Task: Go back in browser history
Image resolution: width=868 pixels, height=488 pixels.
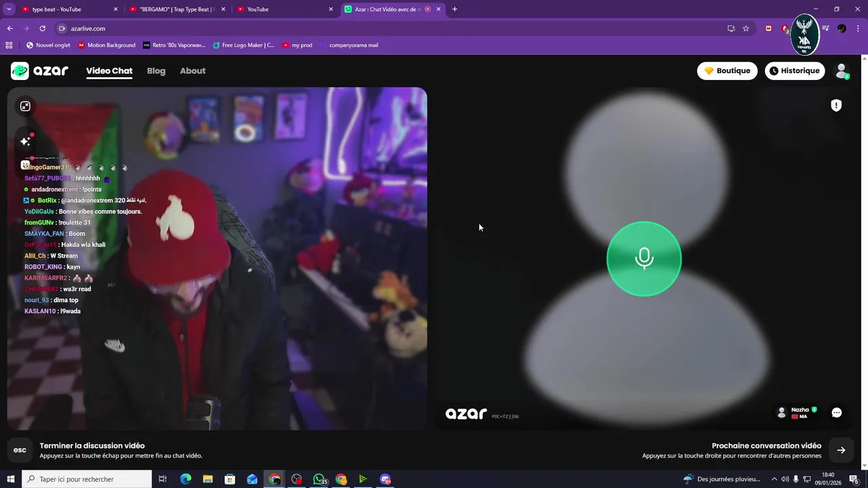Action: coord(9,28)
